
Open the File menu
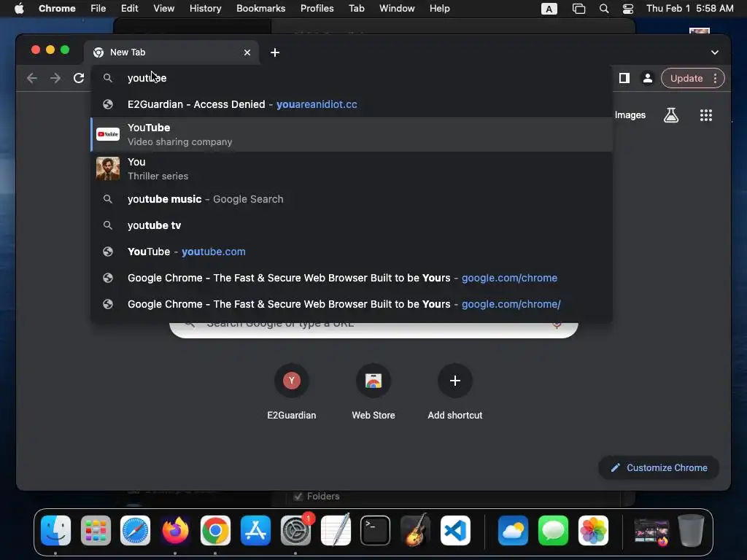tap(98, 8)
